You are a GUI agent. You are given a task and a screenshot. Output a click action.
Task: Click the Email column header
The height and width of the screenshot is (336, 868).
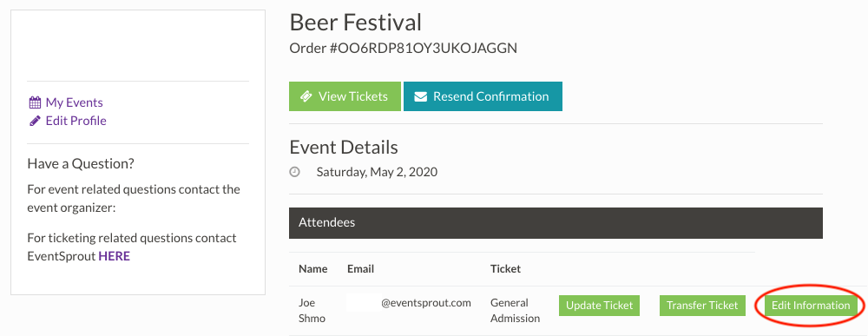(x=361, y=269)
